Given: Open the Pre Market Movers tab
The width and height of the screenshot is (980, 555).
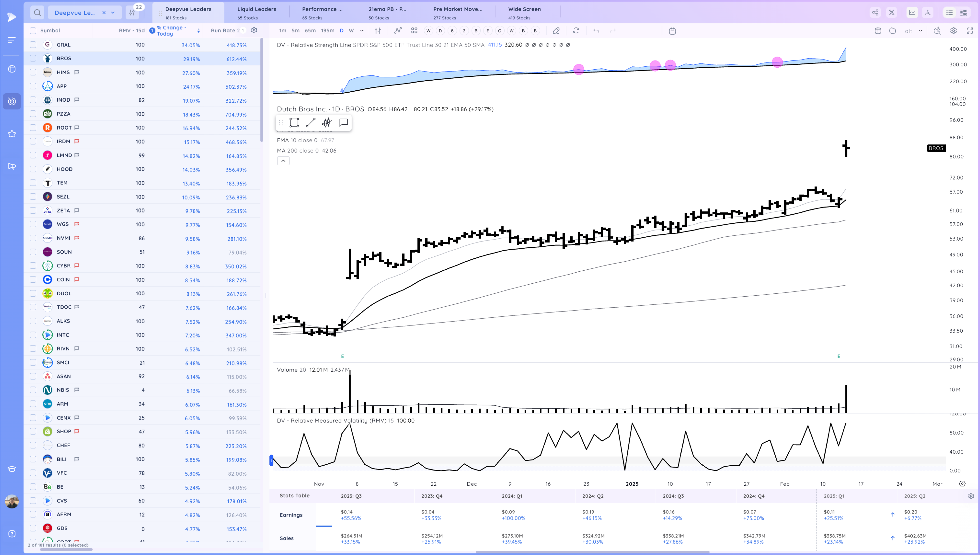Looking at the screenshot, I should point(457,12).
